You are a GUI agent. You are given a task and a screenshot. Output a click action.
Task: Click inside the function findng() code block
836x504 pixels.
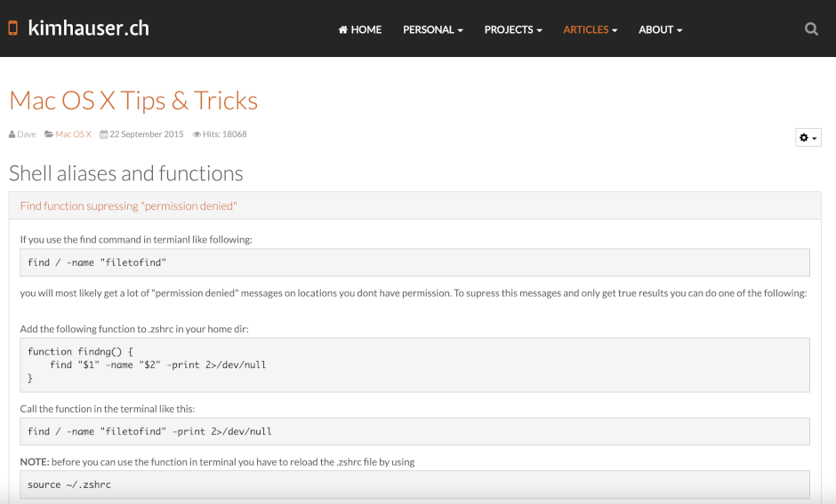pos(414,364)
